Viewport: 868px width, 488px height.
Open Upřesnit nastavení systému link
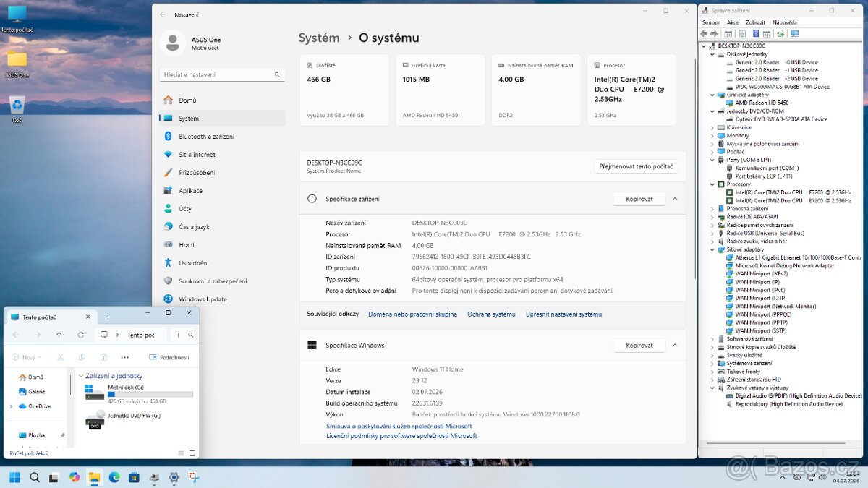point(563,314)
